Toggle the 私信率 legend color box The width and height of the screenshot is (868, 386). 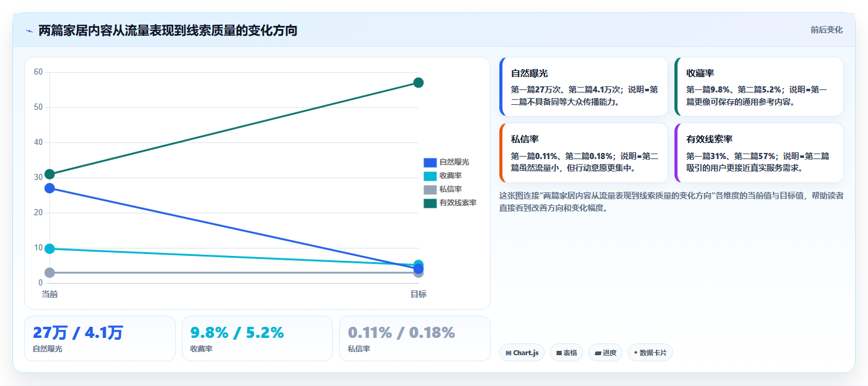pyautogui.click(x=430, y=189)
